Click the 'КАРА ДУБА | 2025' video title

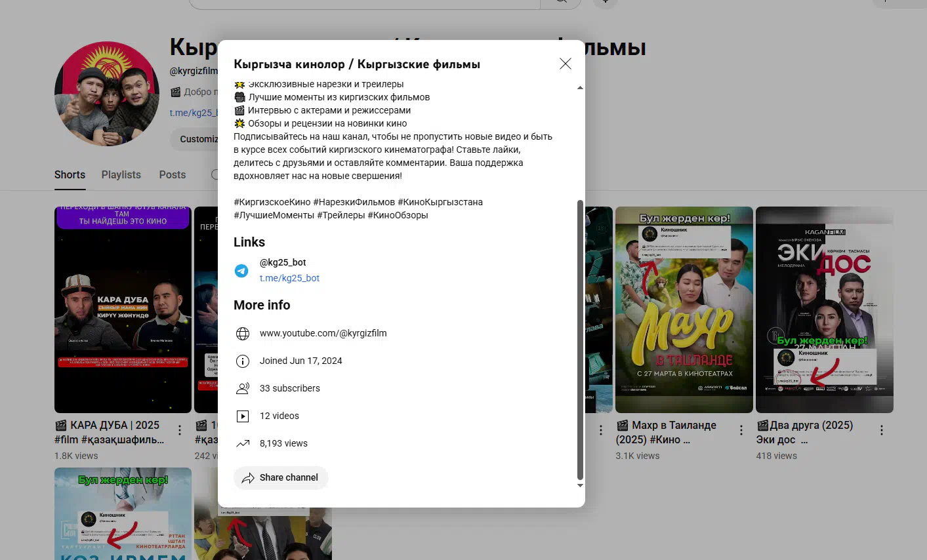(110, 432)
